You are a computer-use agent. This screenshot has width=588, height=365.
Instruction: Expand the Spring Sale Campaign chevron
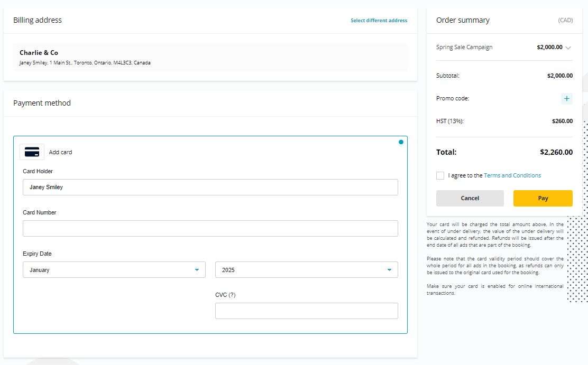[568, 48]
